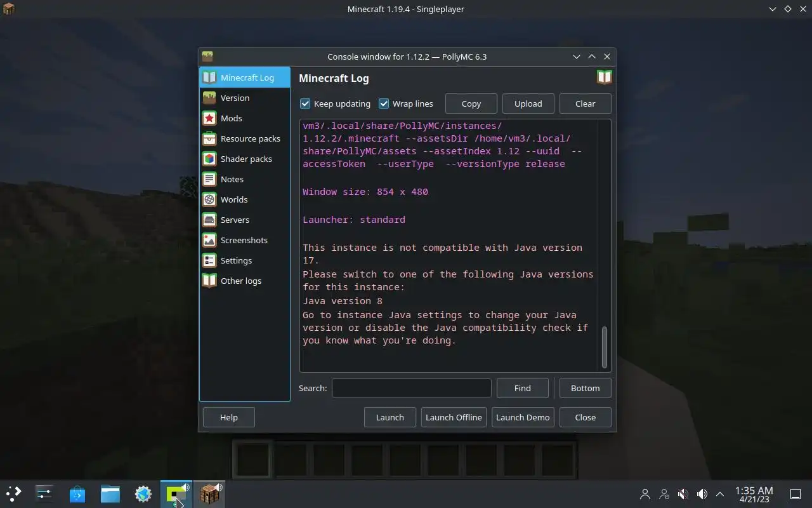Click the show desktop button in taskbar

click(x=796, y=493)
